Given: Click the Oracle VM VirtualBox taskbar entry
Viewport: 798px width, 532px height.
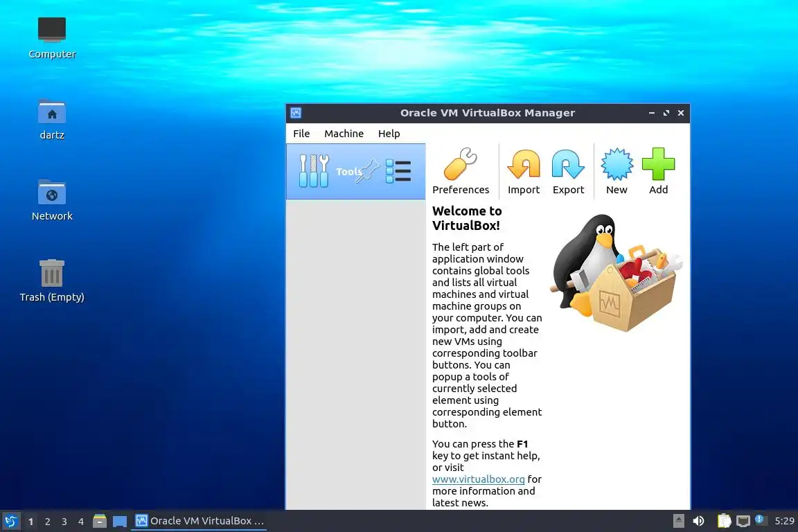Looking at the screenshot, I should coord(199,521).
